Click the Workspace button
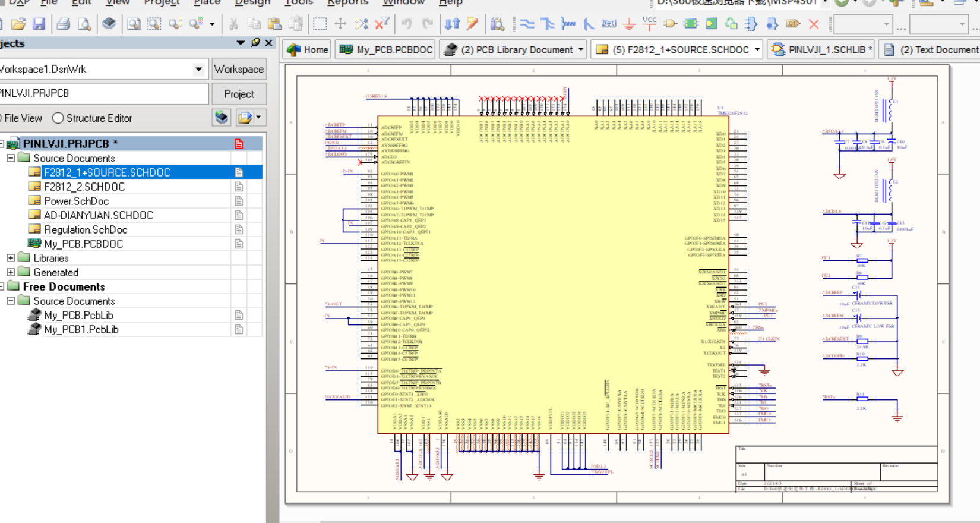Viewport: 980px width, 523px height. (239, 70)
